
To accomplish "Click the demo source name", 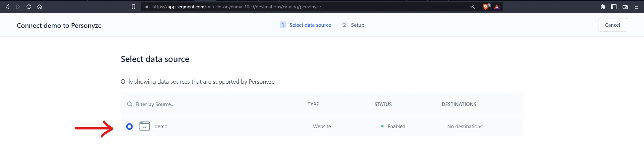I will [161, 127].
